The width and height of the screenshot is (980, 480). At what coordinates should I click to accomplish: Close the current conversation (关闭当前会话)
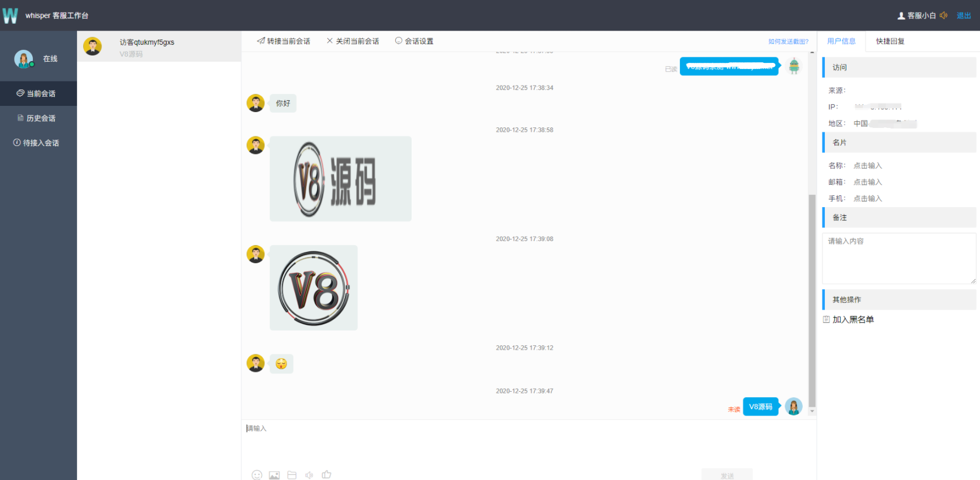click(x=353, y=41)
